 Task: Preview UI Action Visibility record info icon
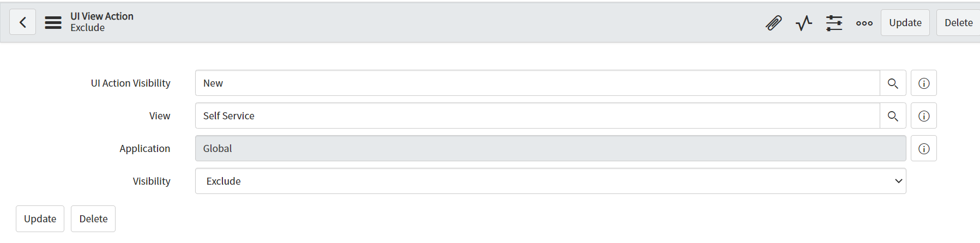click(924, 83)
